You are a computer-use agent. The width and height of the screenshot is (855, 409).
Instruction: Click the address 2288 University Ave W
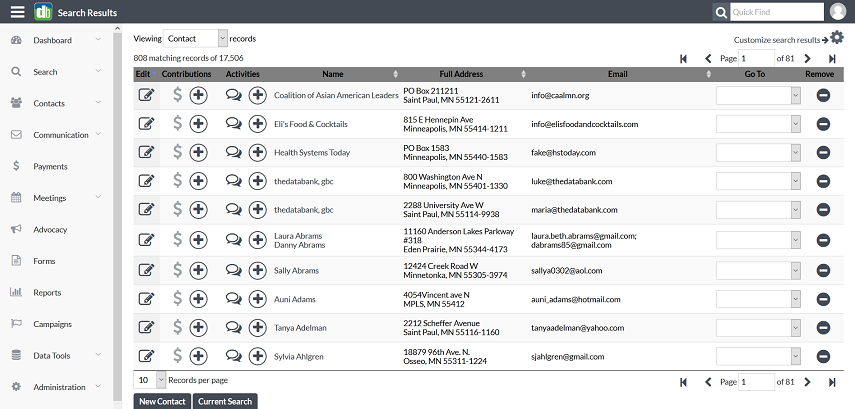(x=443, y=205)
